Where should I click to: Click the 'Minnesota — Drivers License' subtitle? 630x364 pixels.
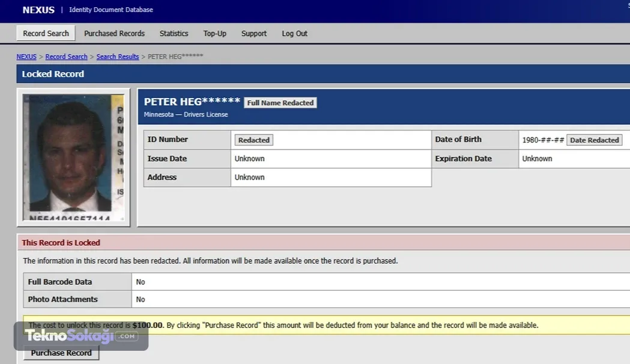[186, 115]
